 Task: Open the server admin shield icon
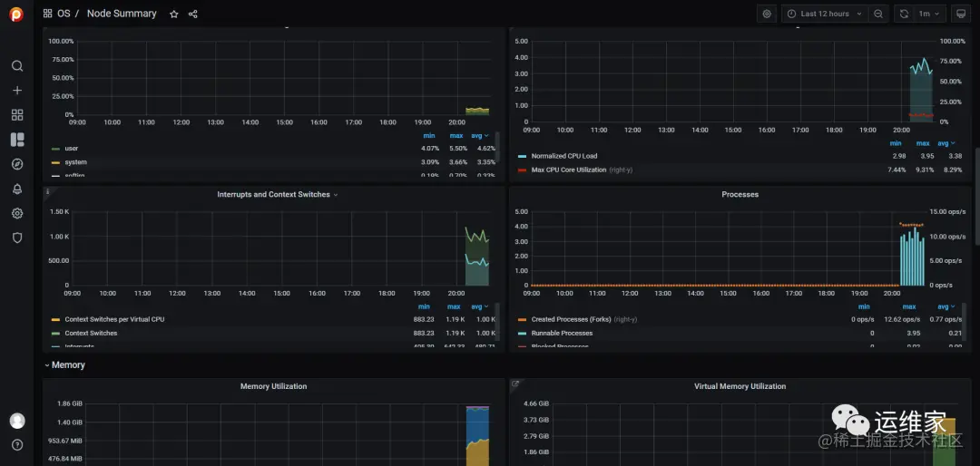pos(17,238)
